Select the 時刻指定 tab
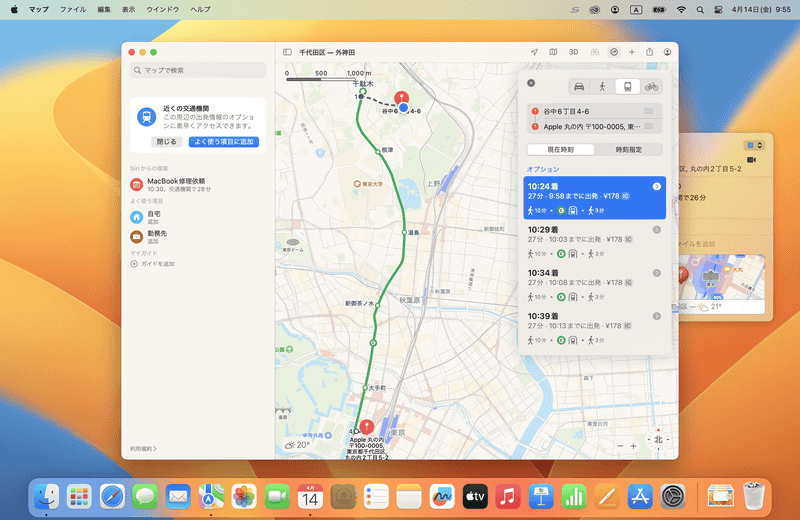Viewport: 800px width, 520px height. pyautogui.click(x=629, y=150)
